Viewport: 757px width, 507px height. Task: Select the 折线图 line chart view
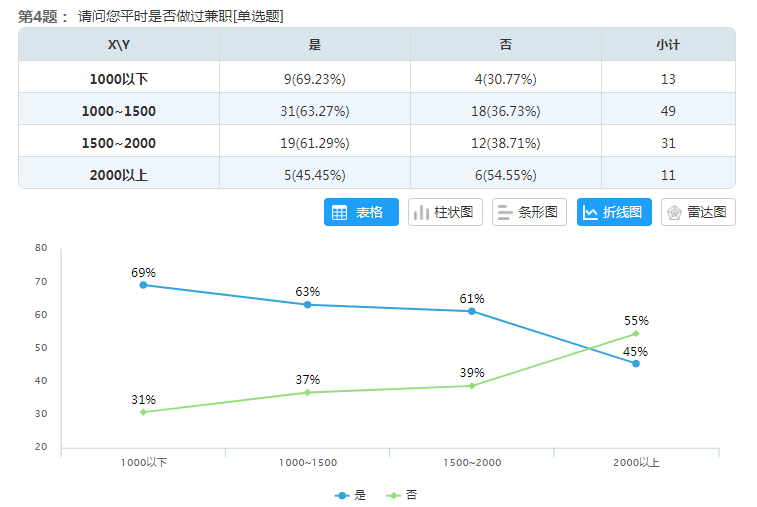click(614, 212)
